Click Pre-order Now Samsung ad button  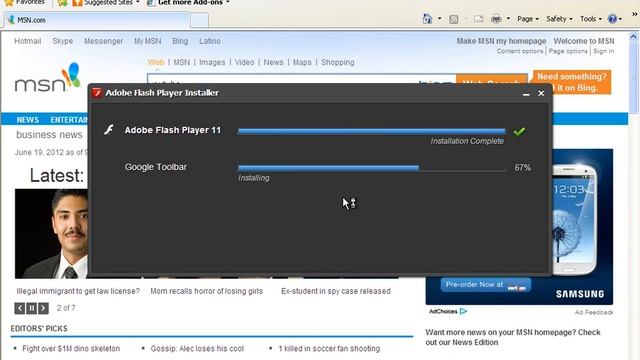pos(486,285)
